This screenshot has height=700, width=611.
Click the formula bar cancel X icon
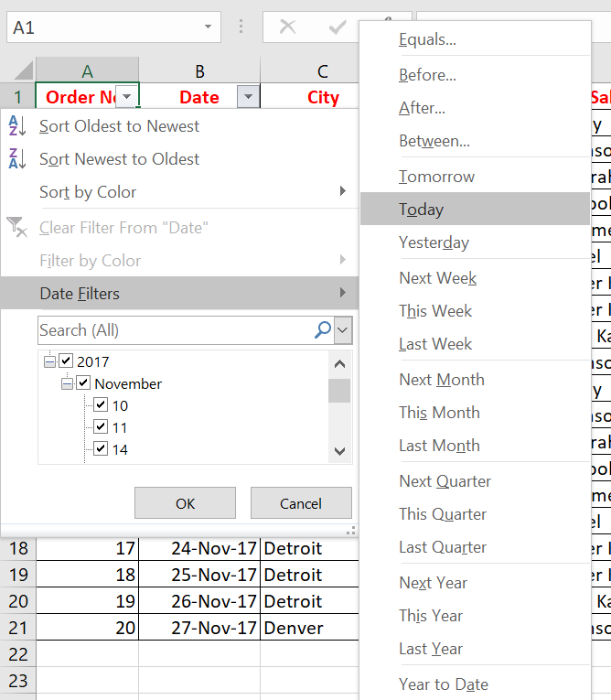[x=287, y=27]
